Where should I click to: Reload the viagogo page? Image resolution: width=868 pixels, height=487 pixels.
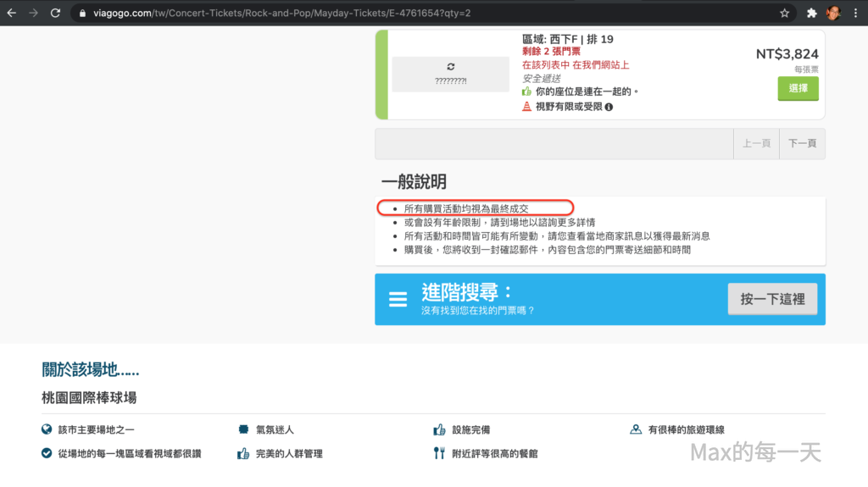click(55, 14)
